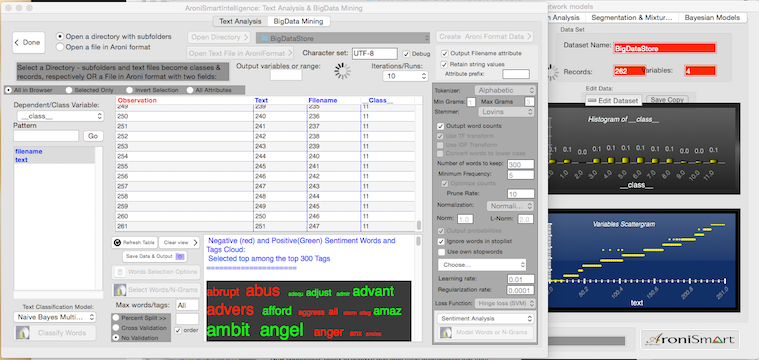Click the Refresh Table button label
The width and height of the screenshot is (759, 360).
click(x=139, y=242)
